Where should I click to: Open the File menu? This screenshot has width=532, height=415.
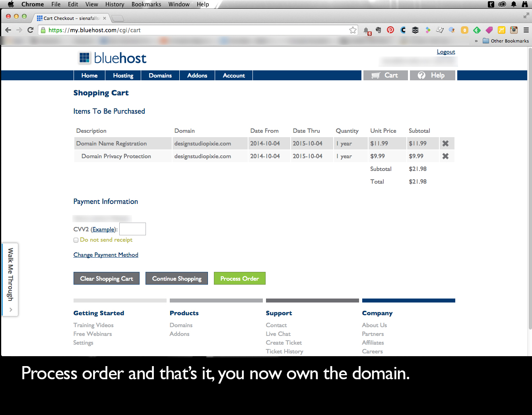click(x=56, y=4)
